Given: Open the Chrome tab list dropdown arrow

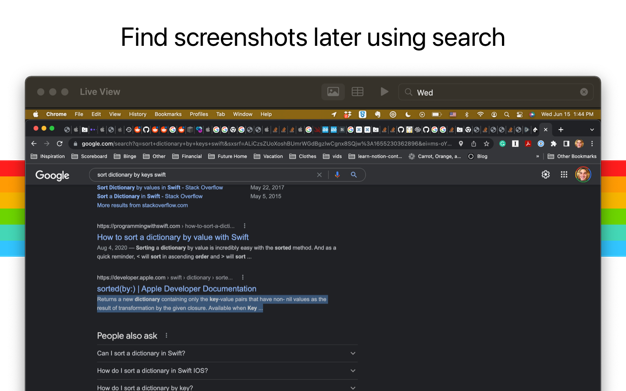Looking at the screenshot, I should pos(592,129).
